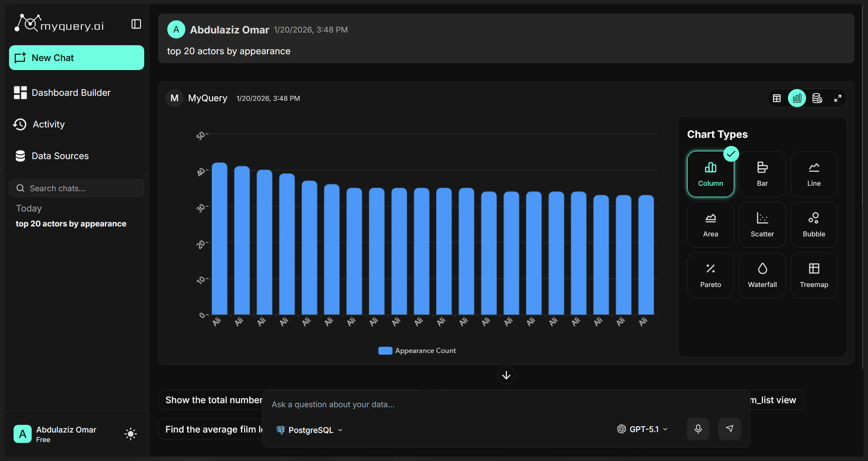
Task: Expand result to fullscreen
Action: [x=838, y=98]
